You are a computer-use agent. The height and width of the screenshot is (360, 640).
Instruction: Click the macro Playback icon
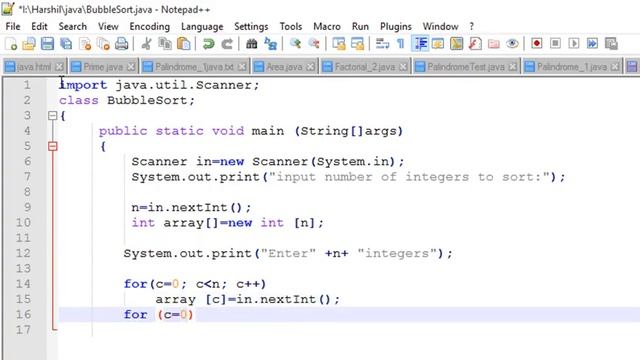point(574,44)
